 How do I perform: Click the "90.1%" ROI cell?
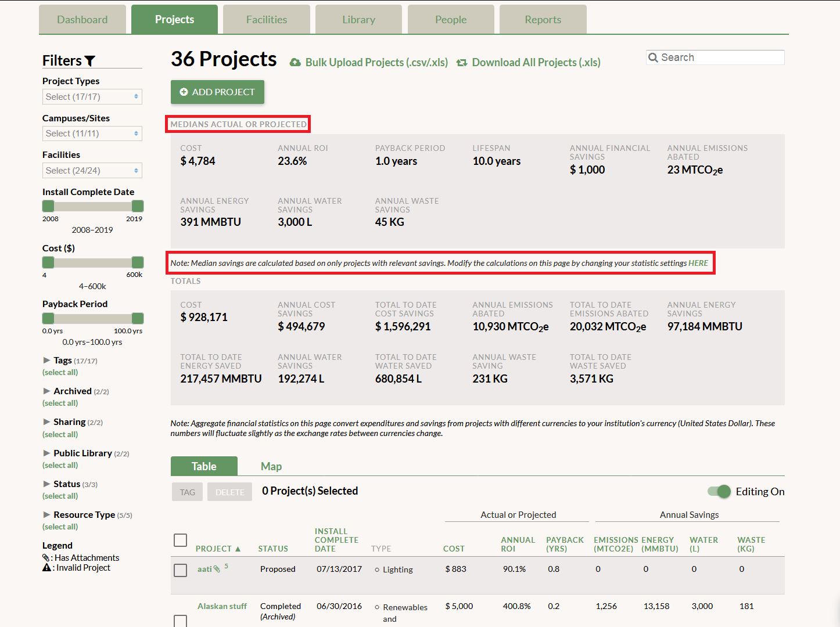514,569
